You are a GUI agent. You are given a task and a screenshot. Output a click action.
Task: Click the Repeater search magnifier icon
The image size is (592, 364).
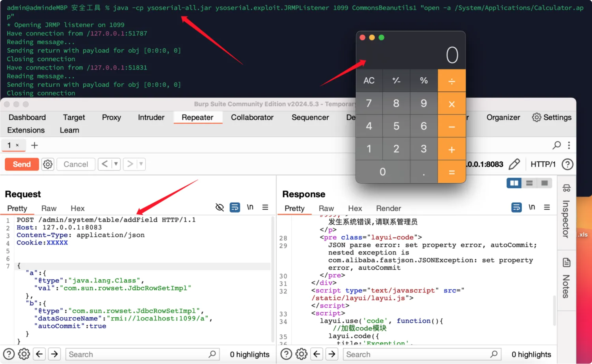tap(557, 145)
